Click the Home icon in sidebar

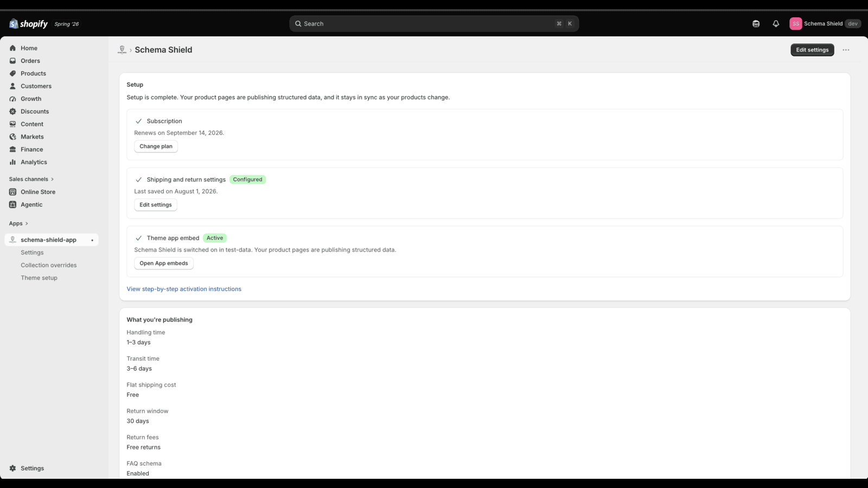pyautogui.click(x=12, y=48)
